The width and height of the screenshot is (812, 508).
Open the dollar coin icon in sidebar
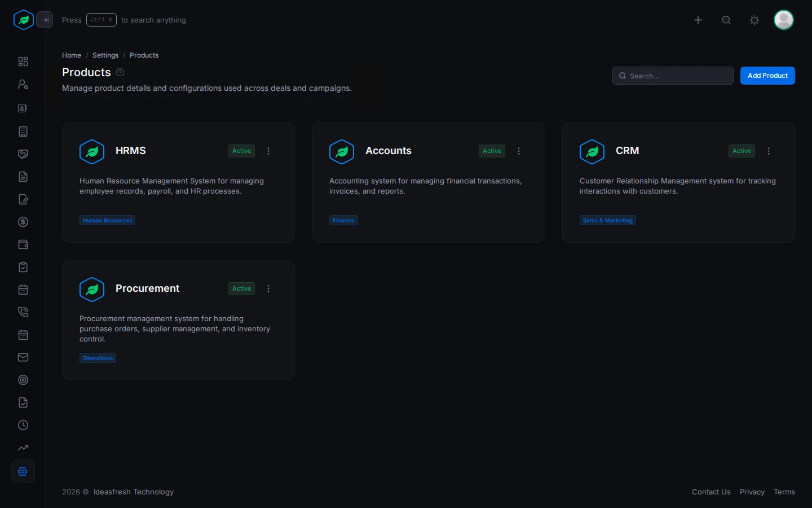tap(23, 222)
